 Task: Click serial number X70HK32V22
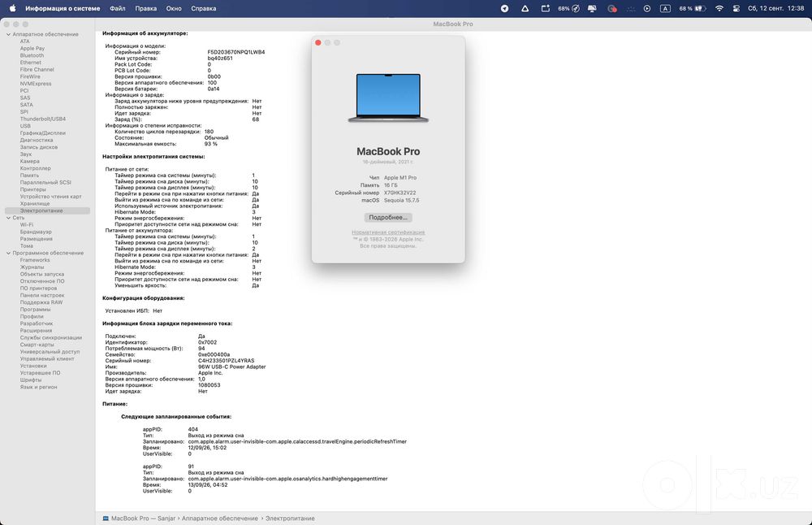(400, 193)
